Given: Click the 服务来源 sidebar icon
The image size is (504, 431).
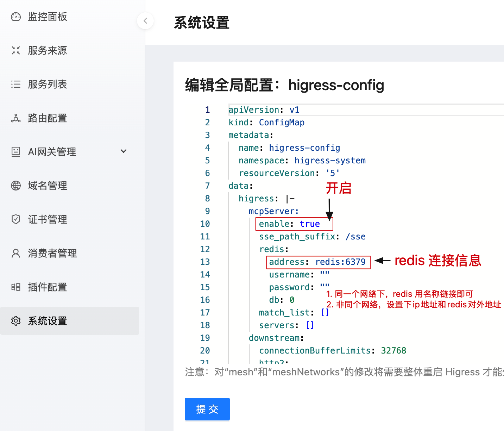Looking at the screenshot, I should (16, 50).
